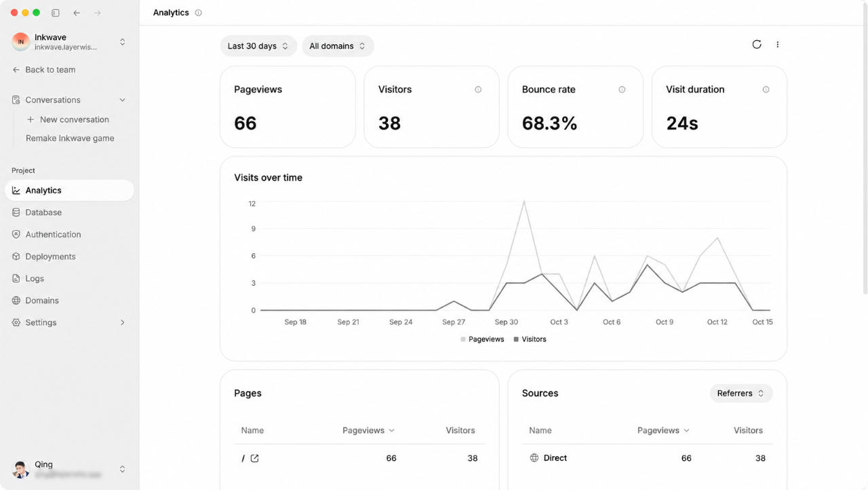The width and height of the screenshot is (868, 490).
Task: Toggle the Visitors series in chart legend
Action: 530,339
